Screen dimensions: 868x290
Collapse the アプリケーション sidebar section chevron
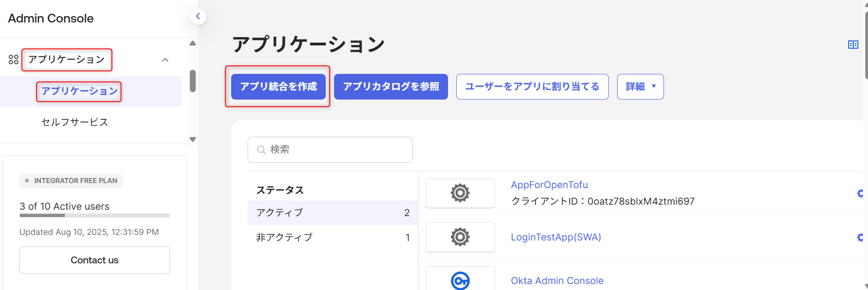click(165, 60)
